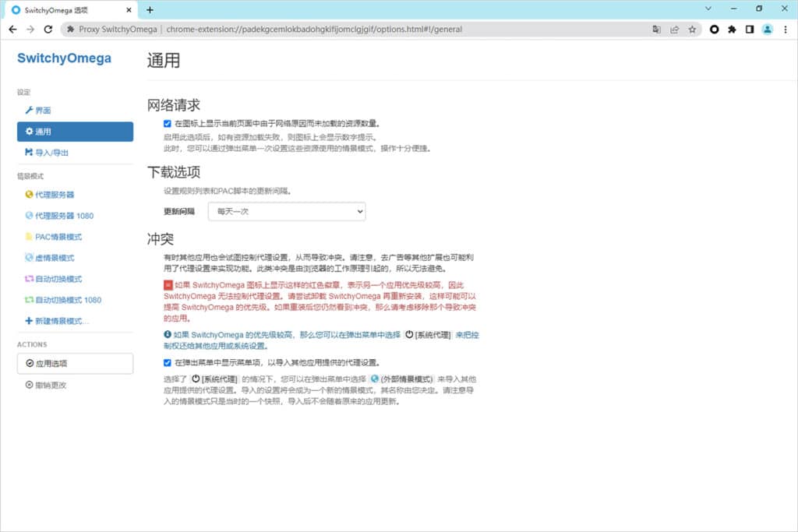This screenshot has height=532, width=798.
Task: Click the tab search chevron
Action: click(708, 9)
